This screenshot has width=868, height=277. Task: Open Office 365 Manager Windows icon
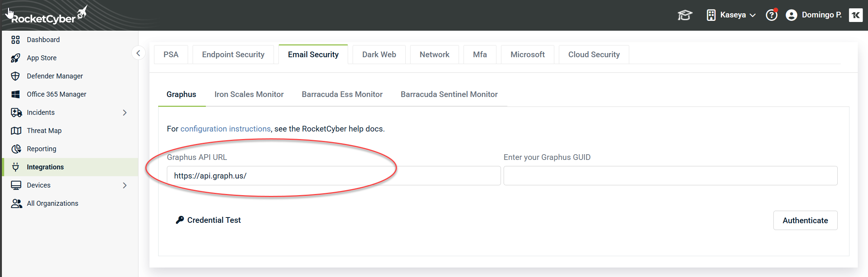(16, 94)
